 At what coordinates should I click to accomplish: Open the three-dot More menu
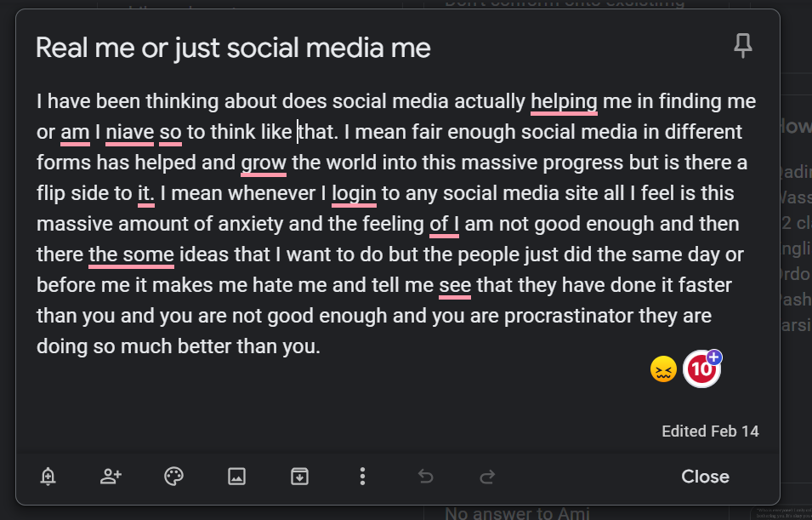click(362, 476)
